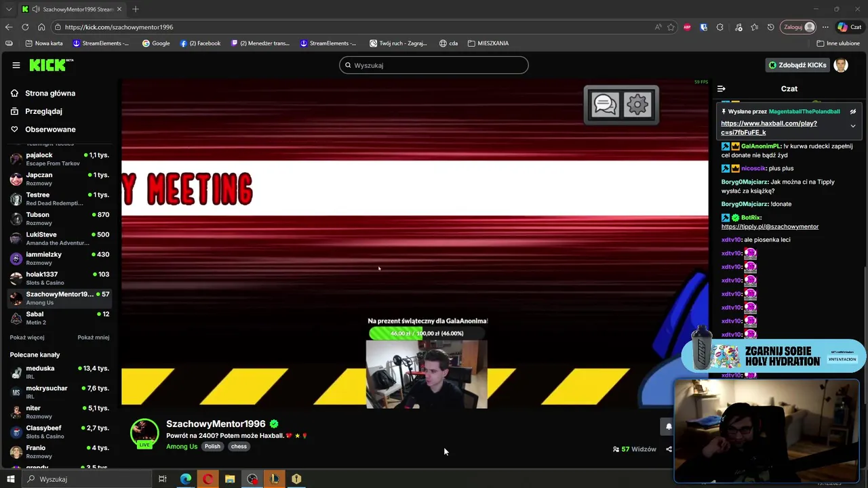Open the Windows Start menu
The image size is (868, 488).
[x=10, y=479]
